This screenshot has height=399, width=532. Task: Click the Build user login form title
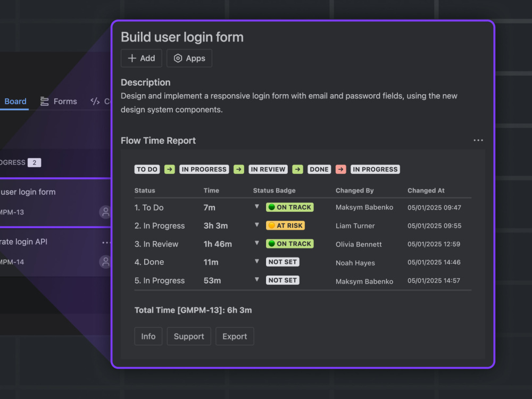pos(182,37)
